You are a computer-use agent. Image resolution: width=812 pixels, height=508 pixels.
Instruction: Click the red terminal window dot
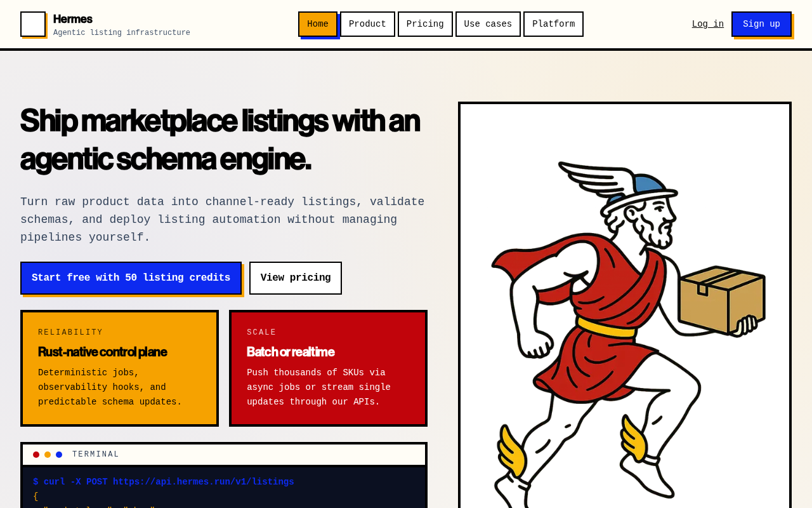(36, 455)
